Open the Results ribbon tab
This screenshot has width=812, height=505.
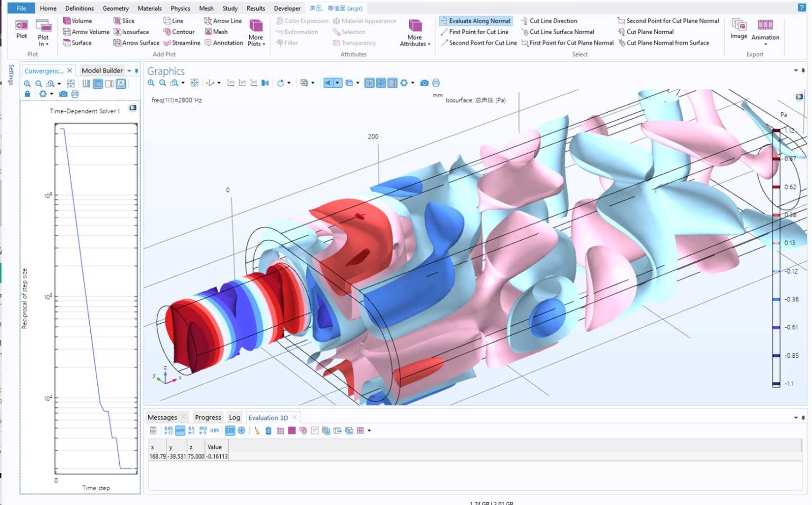tap(255, 8)
